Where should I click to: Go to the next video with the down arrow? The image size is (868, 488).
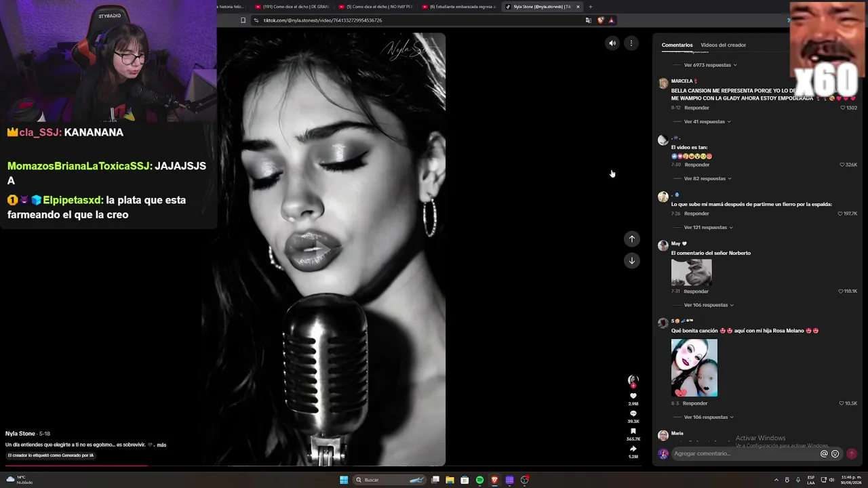[632, 260]
